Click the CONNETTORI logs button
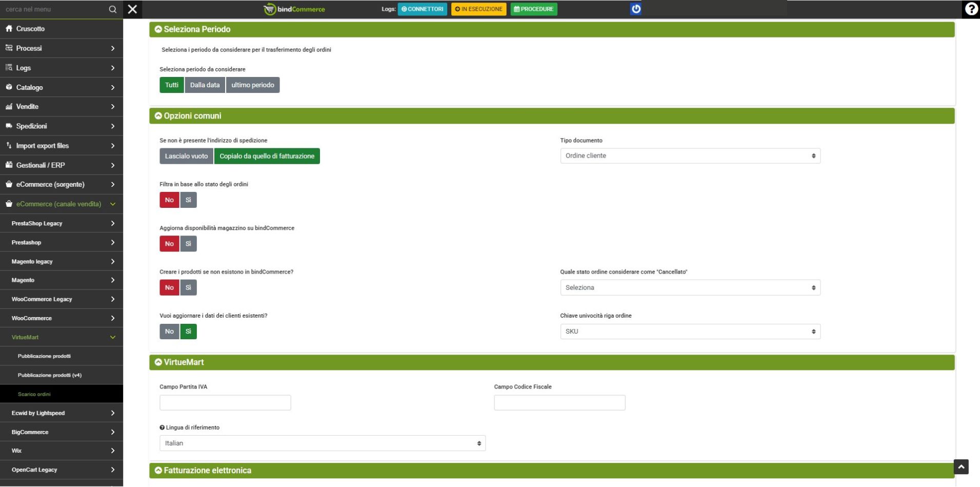The image size is (980, 487). 422,9
